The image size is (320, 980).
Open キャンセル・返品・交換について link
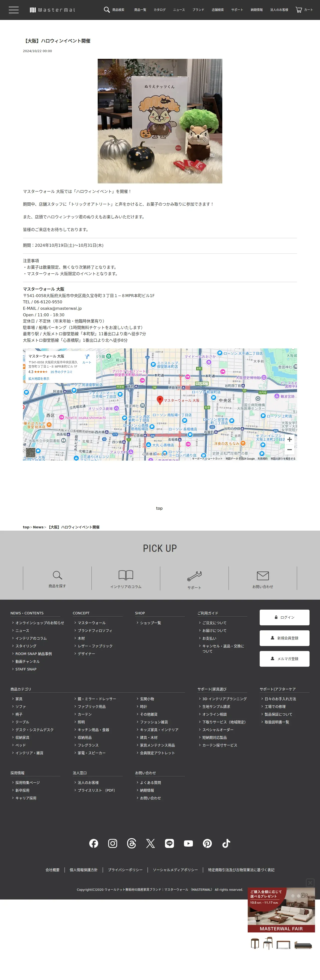click(223, 649)
